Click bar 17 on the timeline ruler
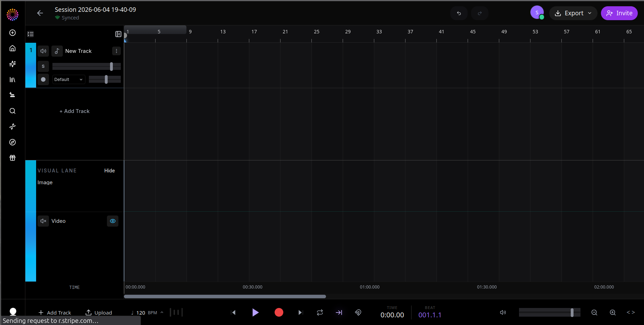 click(x=254, y=32)
